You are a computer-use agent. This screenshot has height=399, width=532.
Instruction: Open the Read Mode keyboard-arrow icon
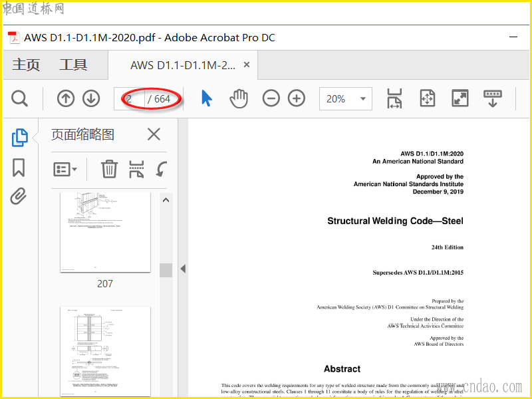click(493, 98)
